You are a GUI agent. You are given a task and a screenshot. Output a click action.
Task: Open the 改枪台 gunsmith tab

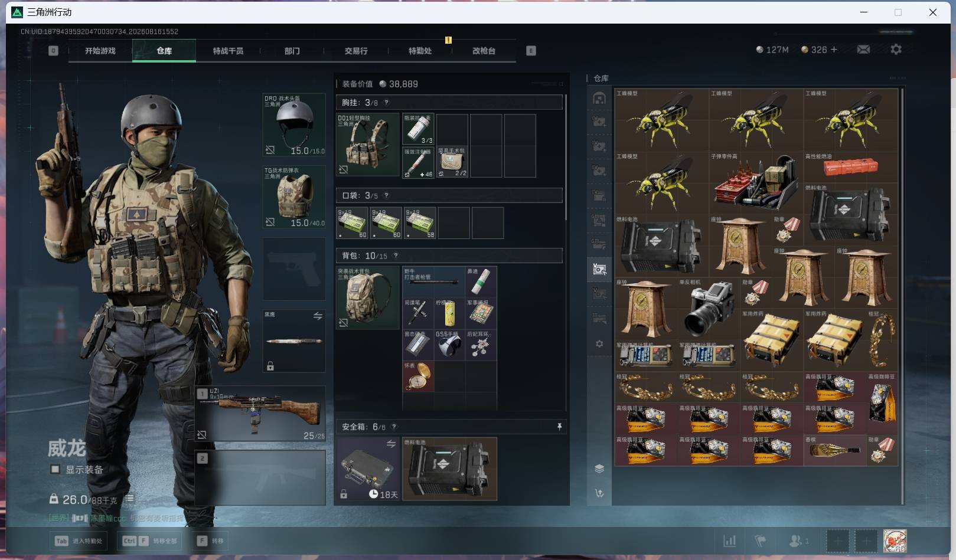tap(484, 51)
